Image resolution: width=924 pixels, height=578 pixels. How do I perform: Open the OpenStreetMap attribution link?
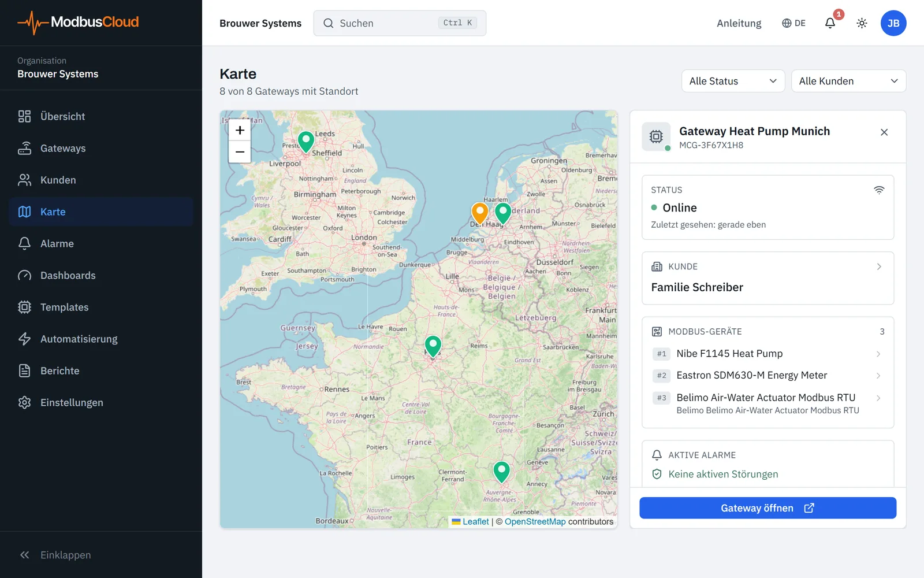pos(535,521)
